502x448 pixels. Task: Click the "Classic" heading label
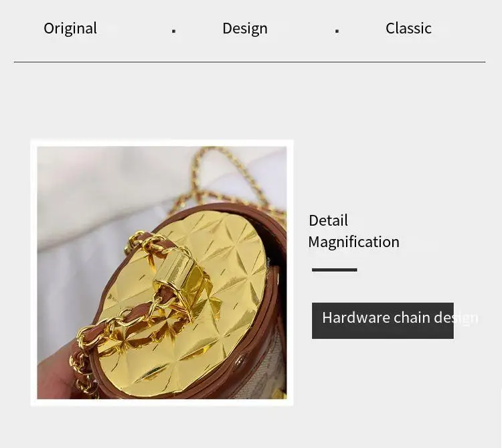(408, 28)
